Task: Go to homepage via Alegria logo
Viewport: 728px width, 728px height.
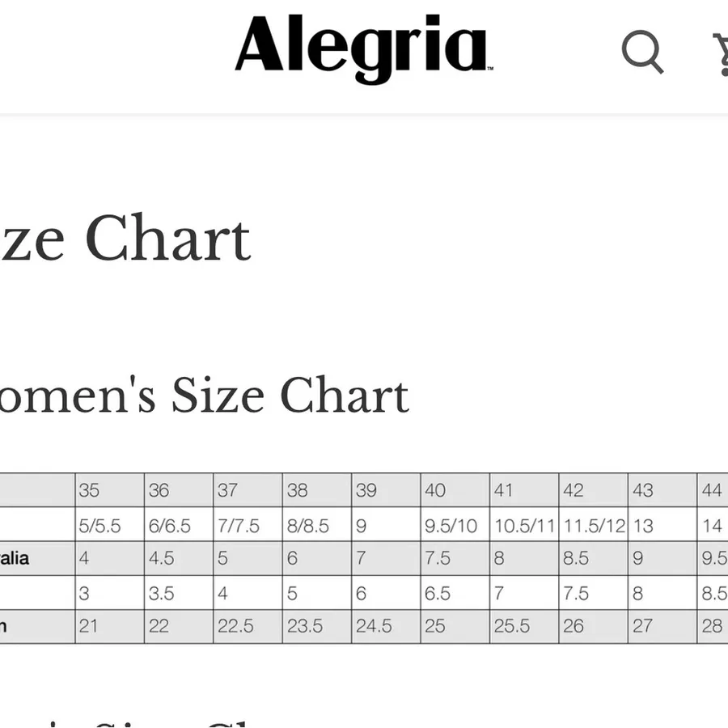Action: tap(363, 49)
